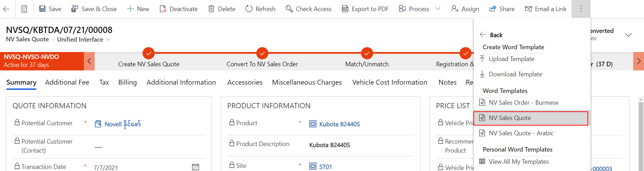
Task: Click the back arrow icon in the toolbar
Action: [6, 9]
